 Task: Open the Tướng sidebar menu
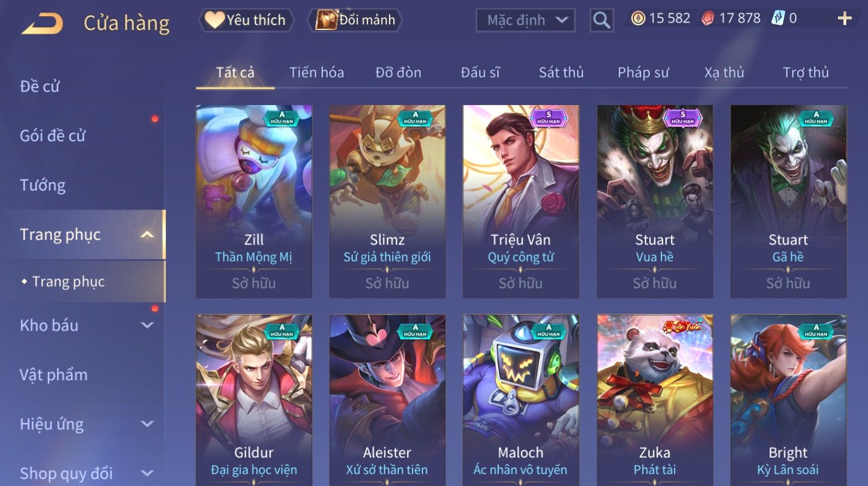(43, 185)
